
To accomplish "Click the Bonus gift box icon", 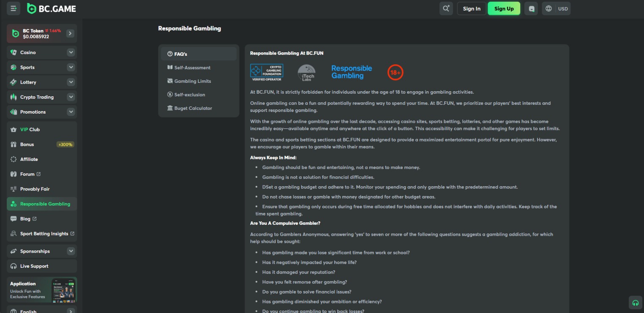I will (14, 144).
